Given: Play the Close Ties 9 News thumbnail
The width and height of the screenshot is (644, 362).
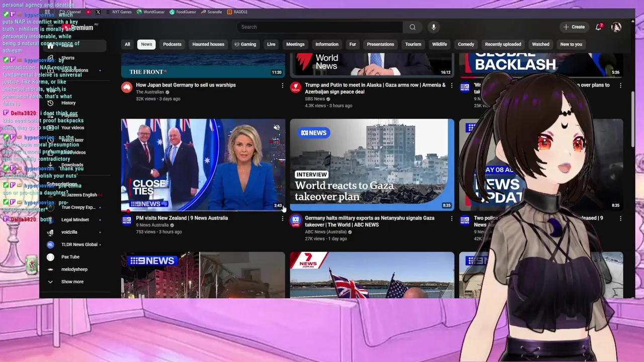Looking at the screenshot, I should [203, 164].
